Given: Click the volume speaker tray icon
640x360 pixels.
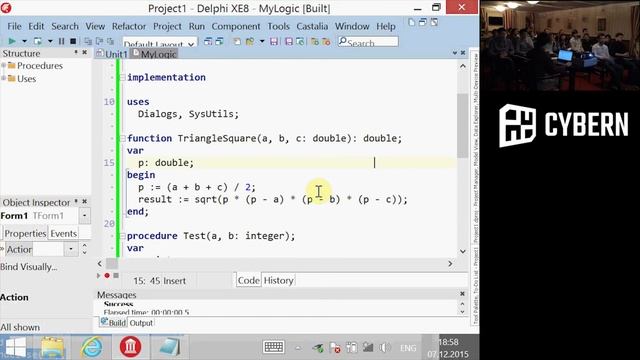Looking at the screenshot, I should coord(384,348).
